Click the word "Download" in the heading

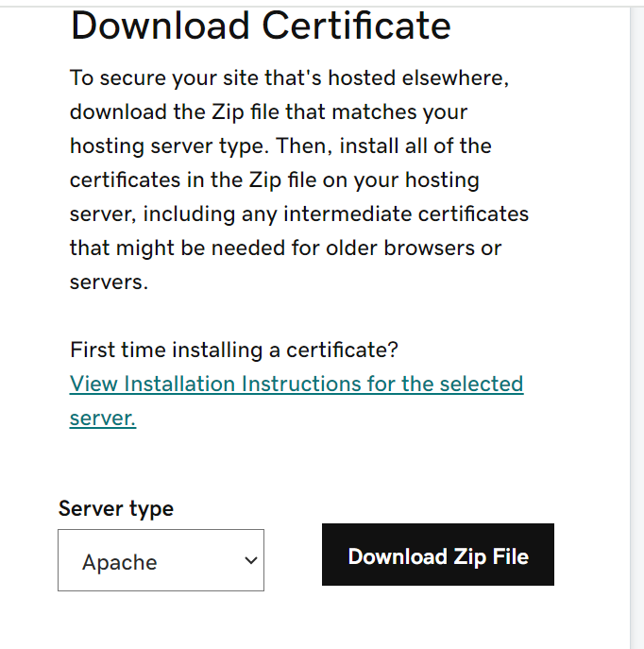point(160,26)
